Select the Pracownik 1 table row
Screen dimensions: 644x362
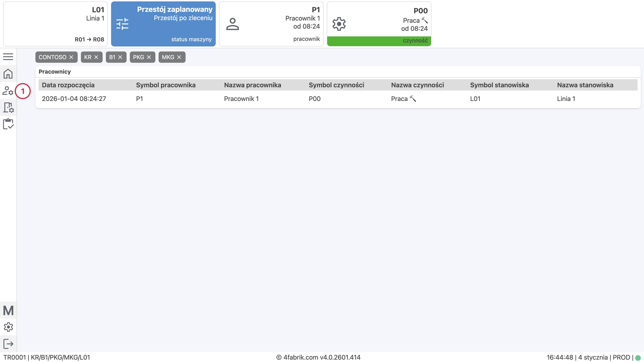point(241,99)
